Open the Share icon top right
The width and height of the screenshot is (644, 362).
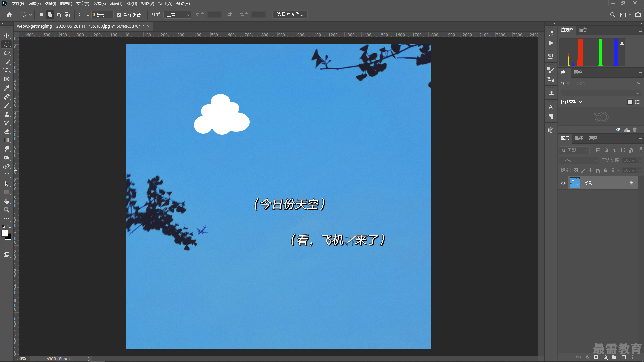click(x=638, y=15)
